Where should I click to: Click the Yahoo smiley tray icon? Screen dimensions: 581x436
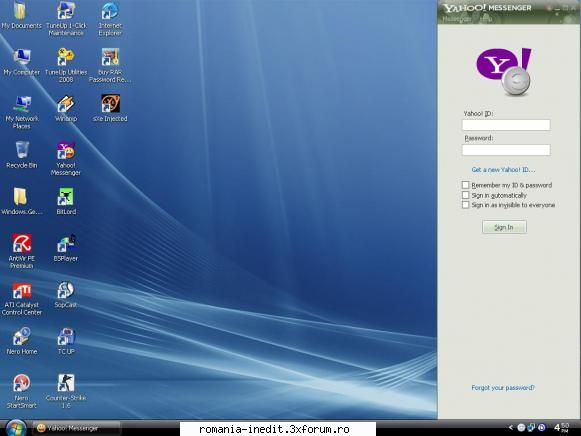(521, 428)
